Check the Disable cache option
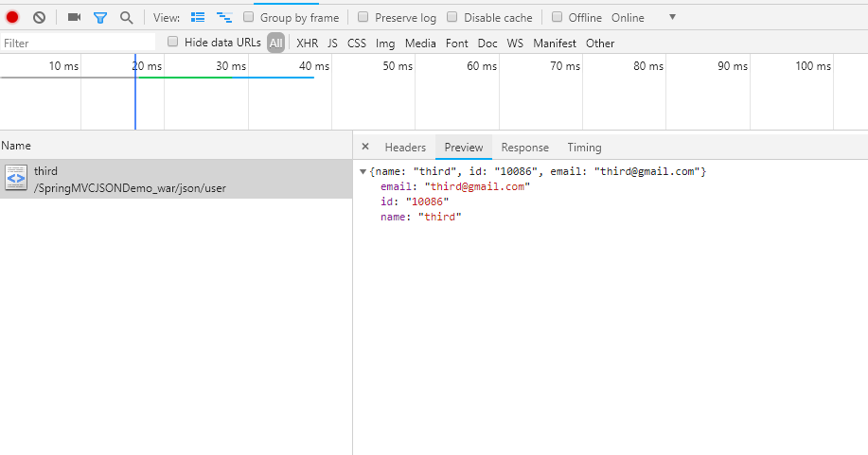This screenshot has width=868, height=455. tap(452, 17)
